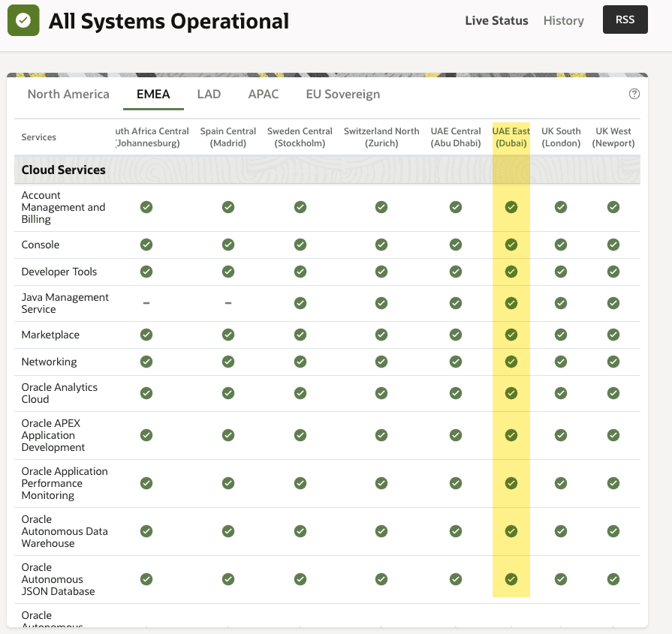Click Account Management status icon for UK West

tap(613, 207)
